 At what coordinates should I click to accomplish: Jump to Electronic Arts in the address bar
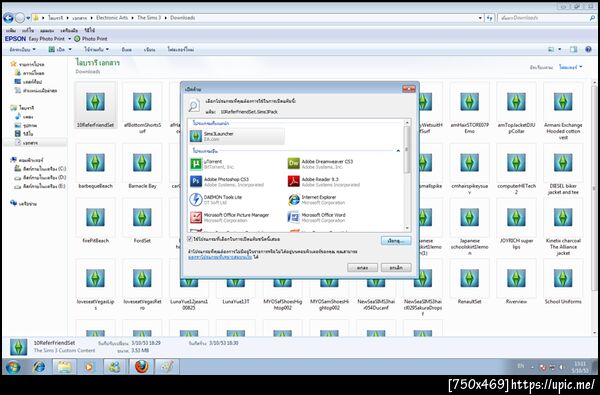(112, 18)
